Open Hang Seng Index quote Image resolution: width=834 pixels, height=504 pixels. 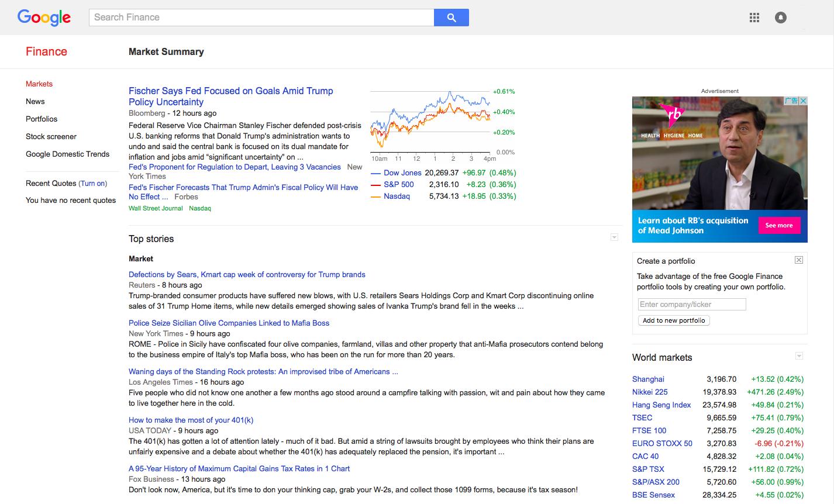coord(661,405)
